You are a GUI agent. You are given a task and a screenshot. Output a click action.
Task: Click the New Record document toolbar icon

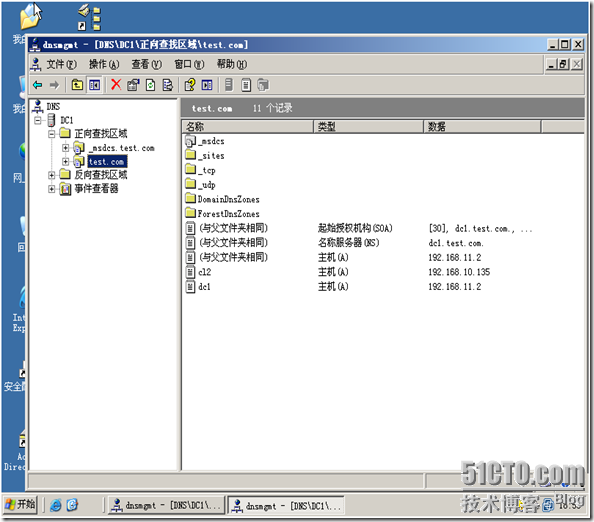246,85
